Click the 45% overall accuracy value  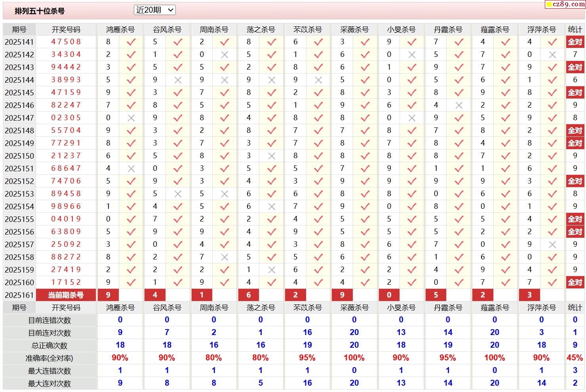575,358
